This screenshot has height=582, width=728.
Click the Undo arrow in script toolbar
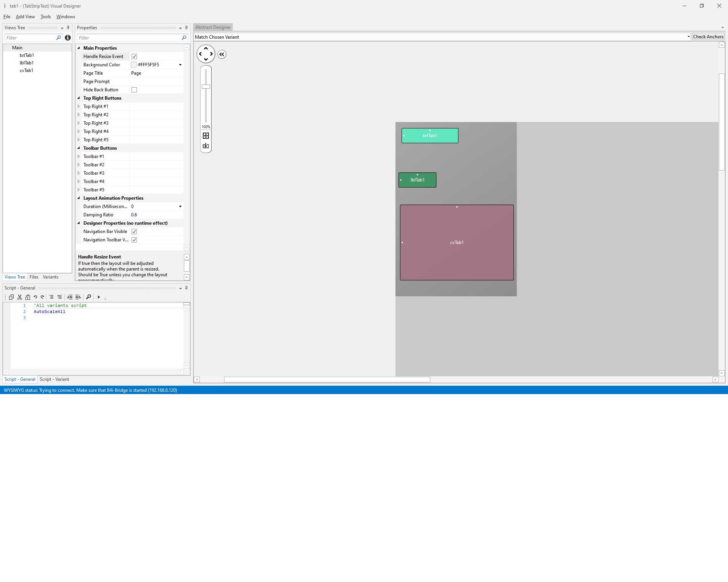coord(35,297)
